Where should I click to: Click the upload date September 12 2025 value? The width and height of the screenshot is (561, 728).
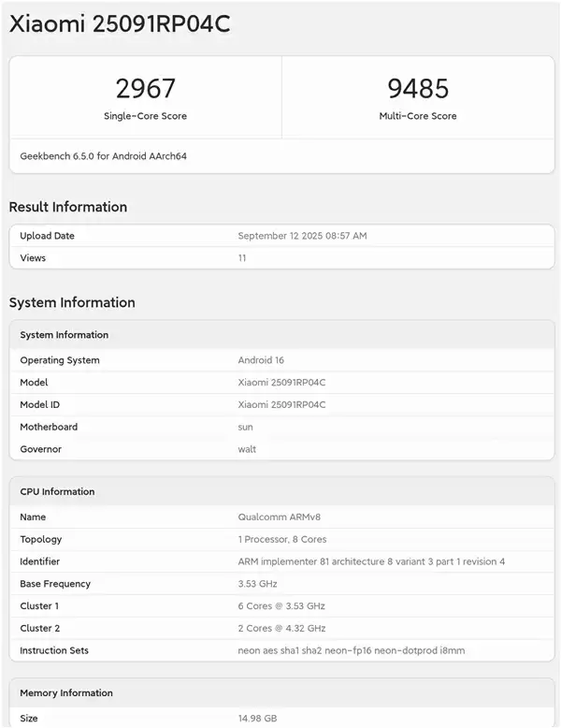[302, 236]
